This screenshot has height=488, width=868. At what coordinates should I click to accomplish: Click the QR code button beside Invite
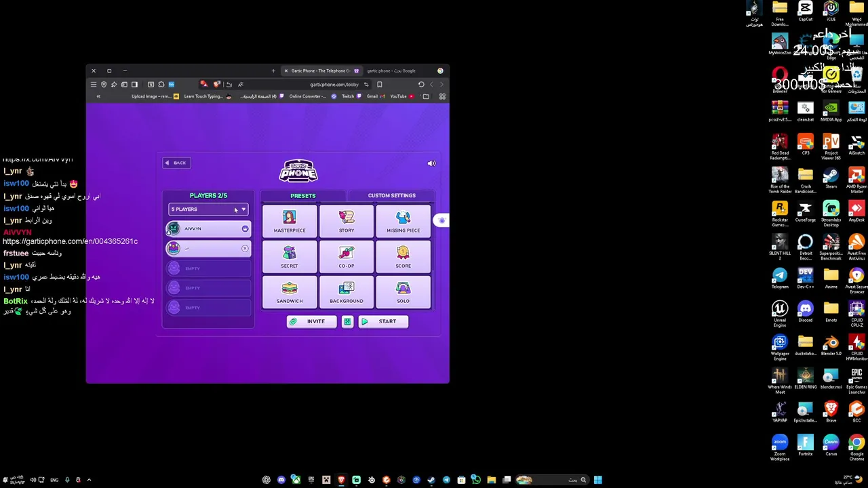click(x=347, y=321)
